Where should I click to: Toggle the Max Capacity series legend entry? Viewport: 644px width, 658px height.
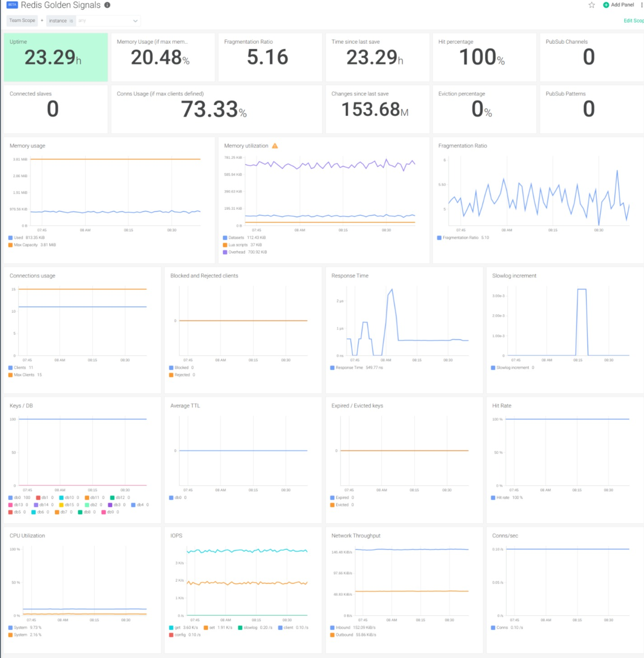pyautogui.click(x=32, y=245)
